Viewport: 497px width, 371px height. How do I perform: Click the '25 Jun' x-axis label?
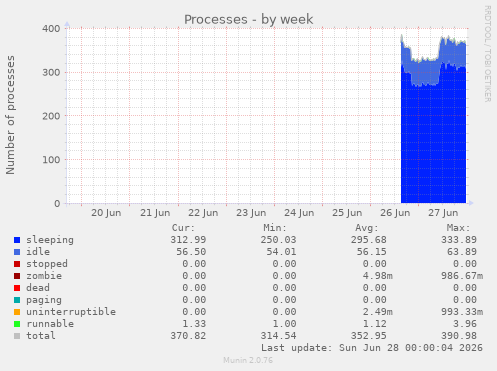pyautogui.click(x=347, y=213)
